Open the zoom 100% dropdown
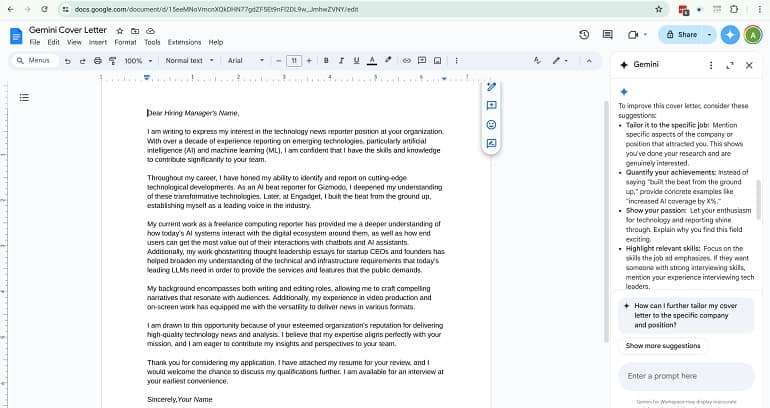This screenshot has width=770, height=408. pos(138,61)
